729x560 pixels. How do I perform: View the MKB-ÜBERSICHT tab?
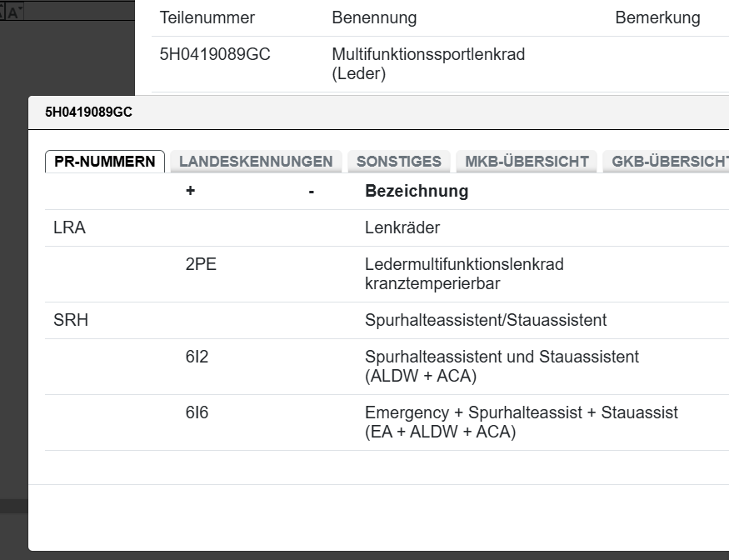pos(526,161)
